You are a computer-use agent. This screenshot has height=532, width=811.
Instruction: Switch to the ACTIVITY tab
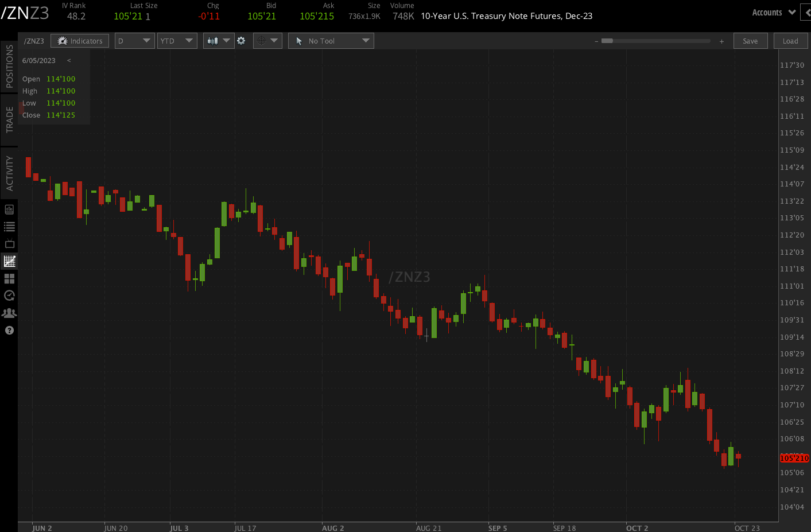pyautogui.click(x=9, y=173)
